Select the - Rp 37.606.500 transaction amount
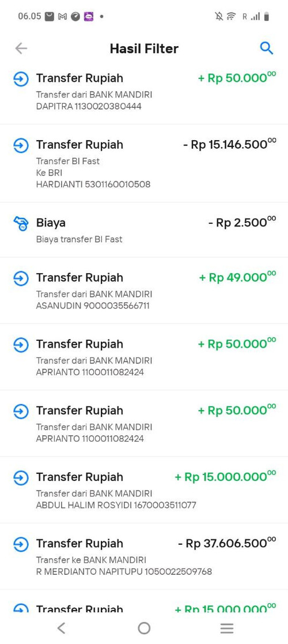 tap(227, 543)
